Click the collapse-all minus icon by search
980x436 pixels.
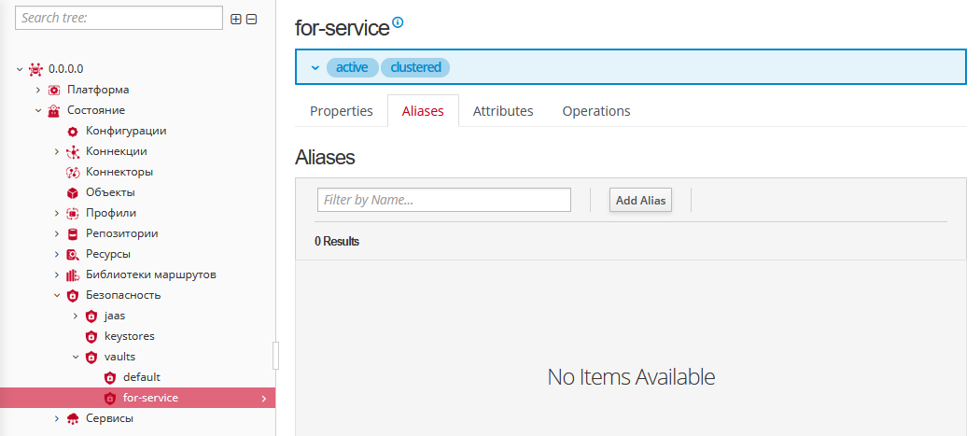[251, 20]
